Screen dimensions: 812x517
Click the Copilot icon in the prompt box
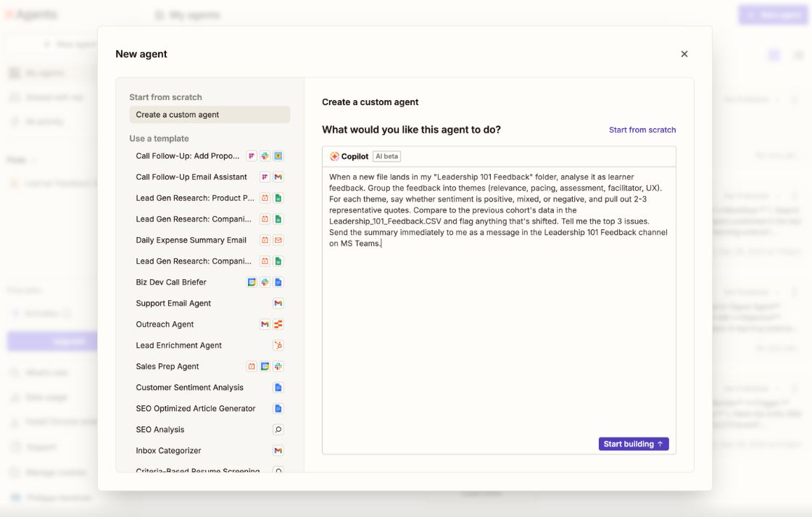(336, 157)
